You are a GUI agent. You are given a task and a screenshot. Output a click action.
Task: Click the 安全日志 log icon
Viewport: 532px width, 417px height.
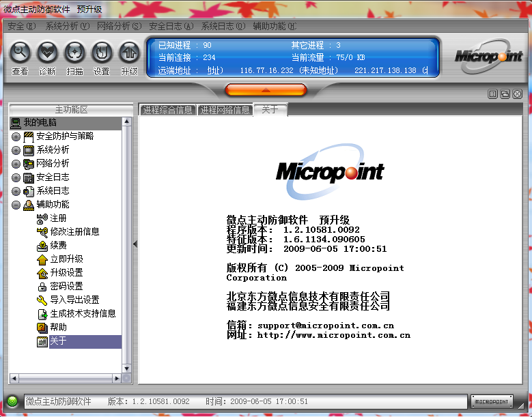[x=29, y=177]
